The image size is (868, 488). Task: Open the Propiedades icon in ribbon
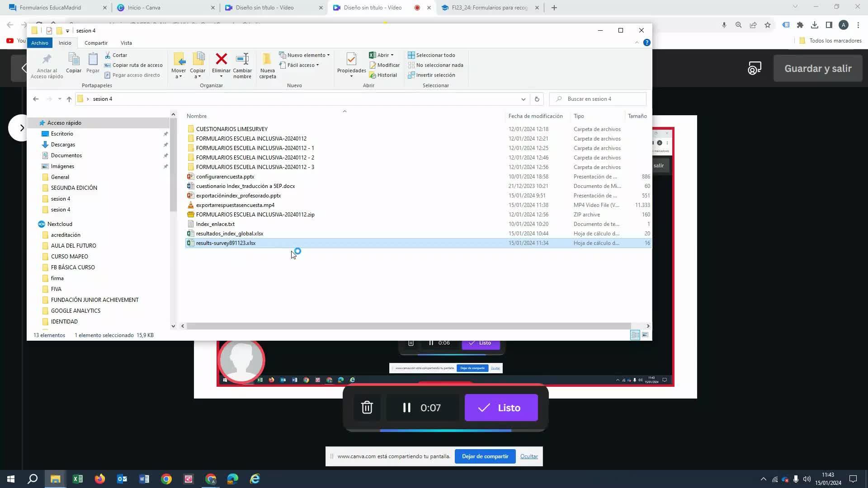tap(351, 59)
